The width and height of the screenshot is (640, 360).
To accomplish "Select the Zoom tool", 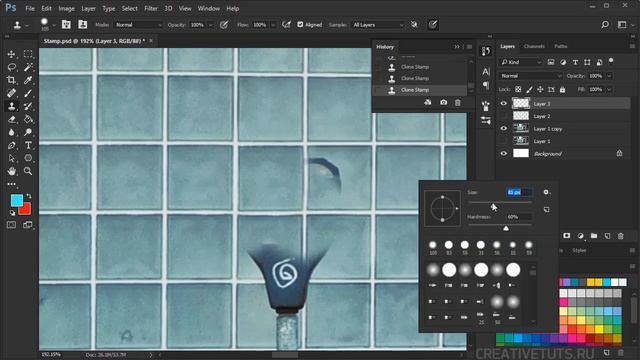I will coord(28,171).
